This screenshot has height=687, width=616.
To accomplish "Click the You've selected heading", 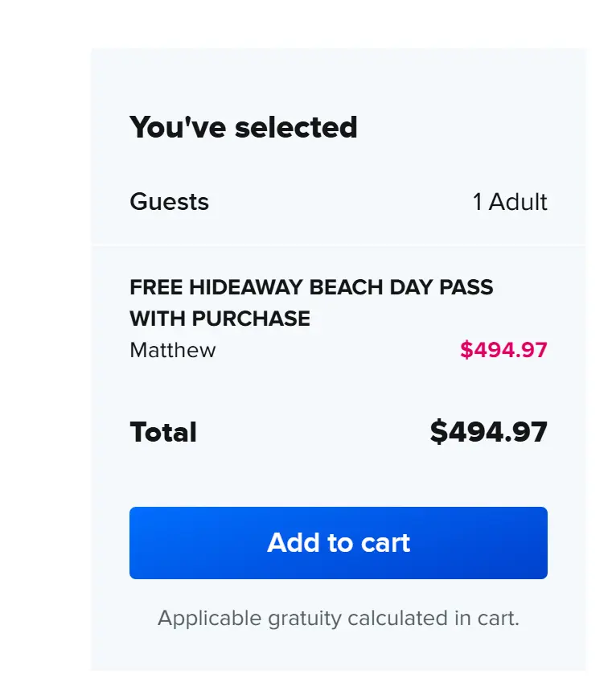I will (x=244, y=126).
